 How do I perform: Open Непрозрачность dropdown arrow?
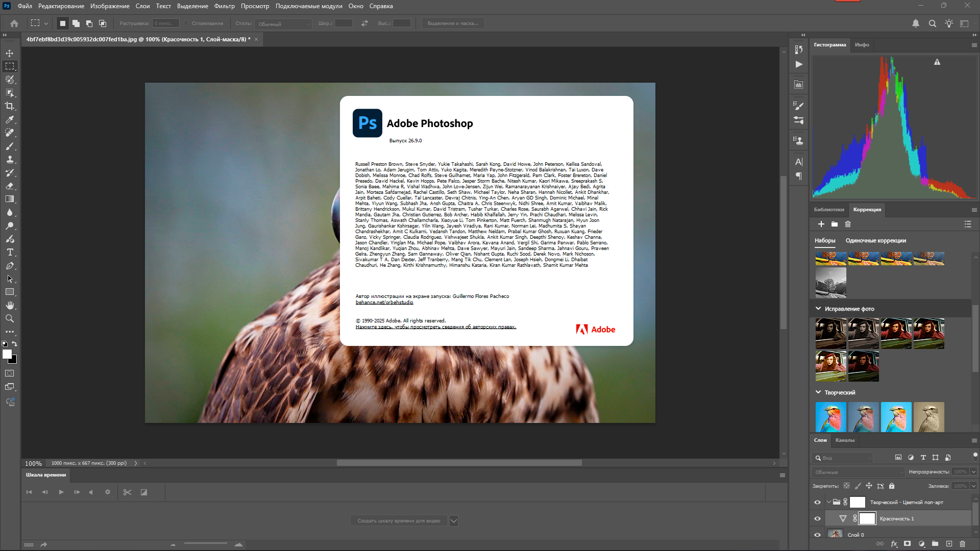[973, 472]
